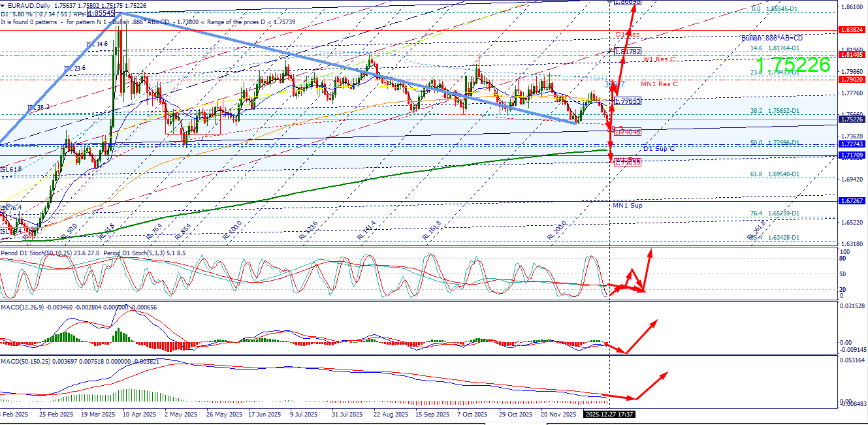This screenshot has height=425, width=868.
Task: Click the black 1.75226 current price axis label
Action: click(x=852, y=119)
